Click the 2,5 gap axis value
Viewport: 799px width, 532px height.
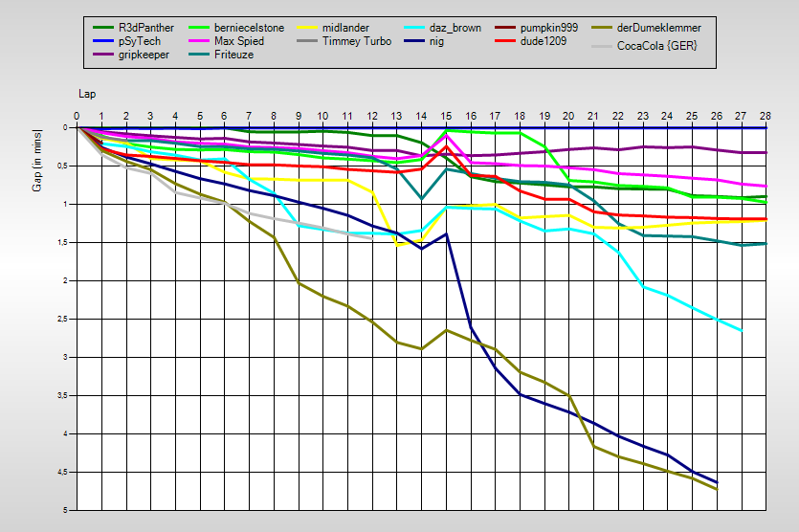pyautogui.click(x=63, y=319)
